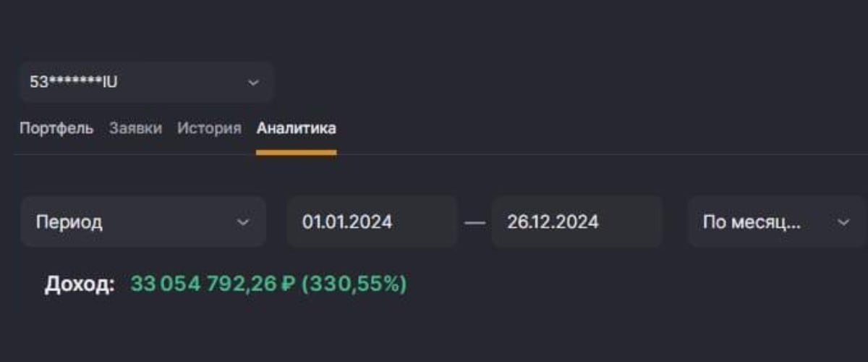This screenshot has height=362, width=868.
Task: Click the green income amount 33 054 792,26
Action: click(203, 284)
